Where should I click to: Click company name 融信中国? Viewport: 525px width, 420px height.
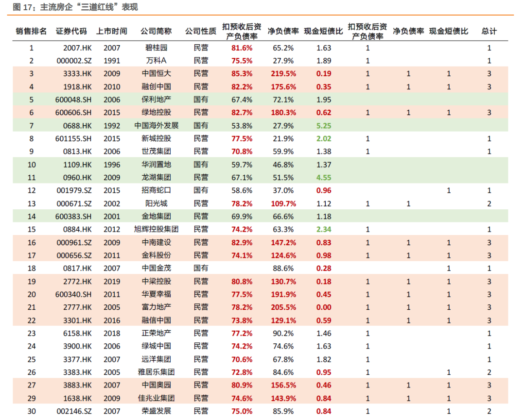[157, 320]
